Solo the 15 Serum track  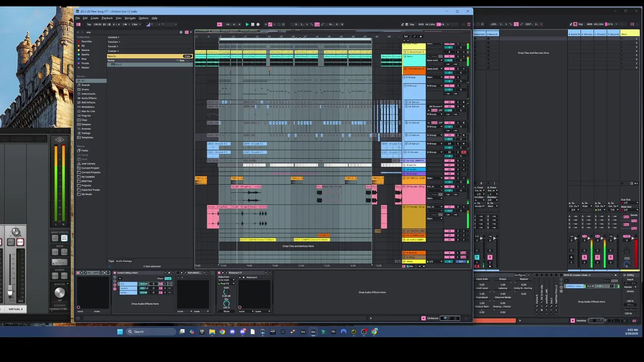pos(458,152)
